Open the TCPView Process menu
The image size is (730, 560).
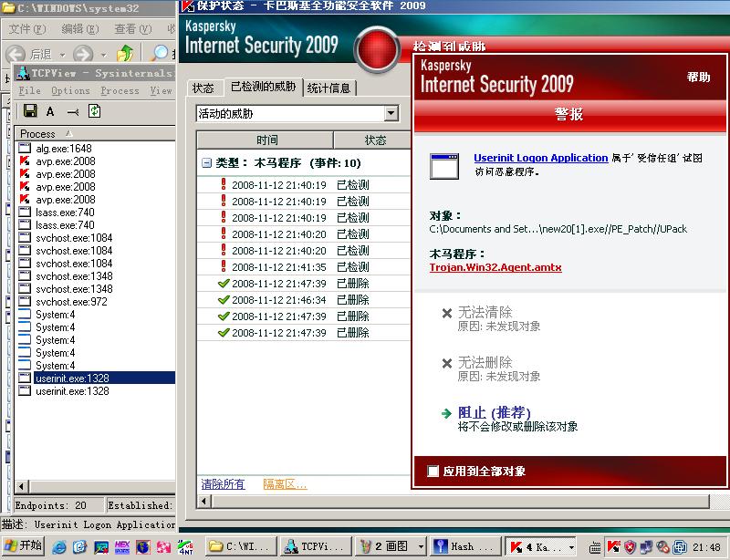tap(120, 91)
